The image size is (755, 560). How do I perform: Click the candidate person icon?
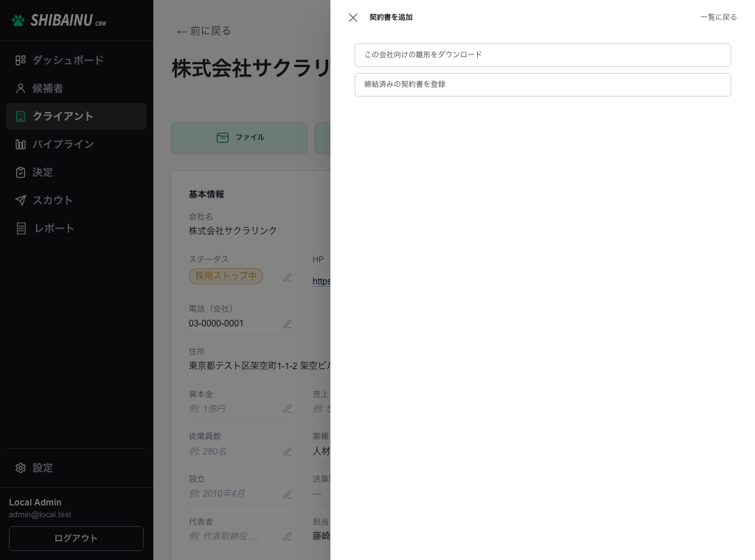tap(20, 88)
